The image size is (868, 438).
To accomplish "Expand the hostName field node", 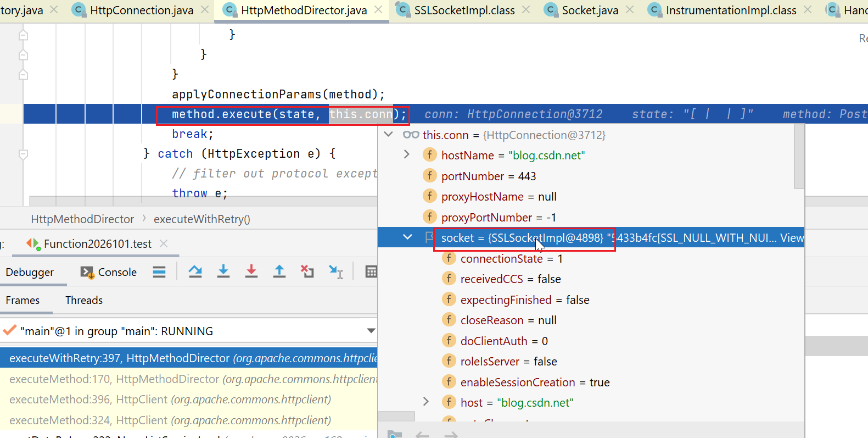I will 407,155.
